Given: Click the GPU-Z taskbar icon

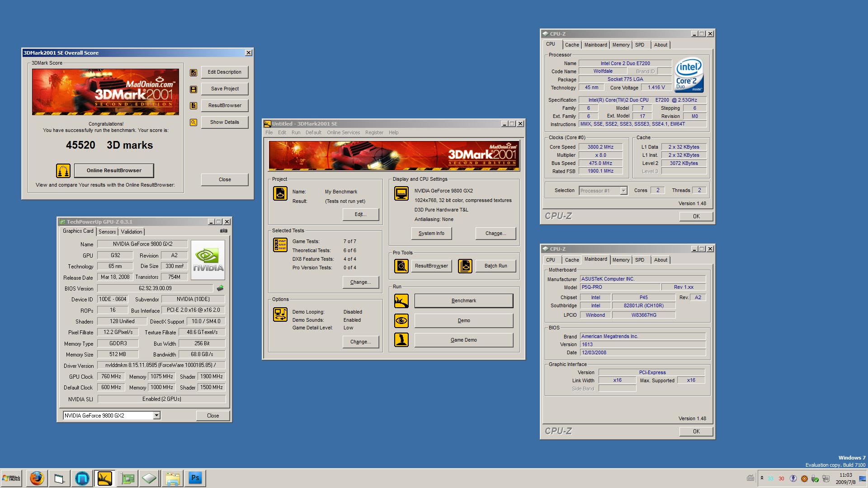Looking at the screenshot, I should click(127, 478).
